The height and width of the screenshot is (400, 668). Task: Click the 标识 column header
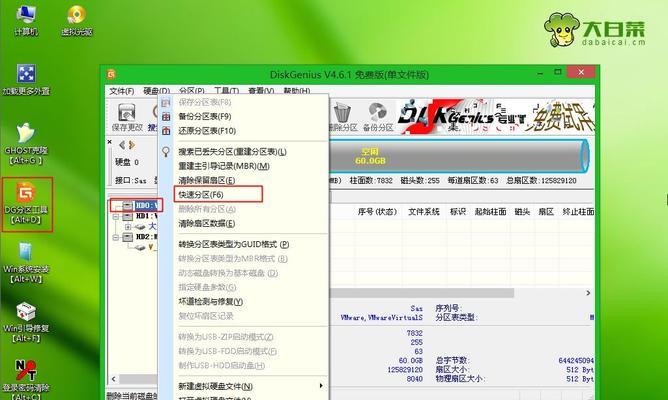[x=458, y=212]
